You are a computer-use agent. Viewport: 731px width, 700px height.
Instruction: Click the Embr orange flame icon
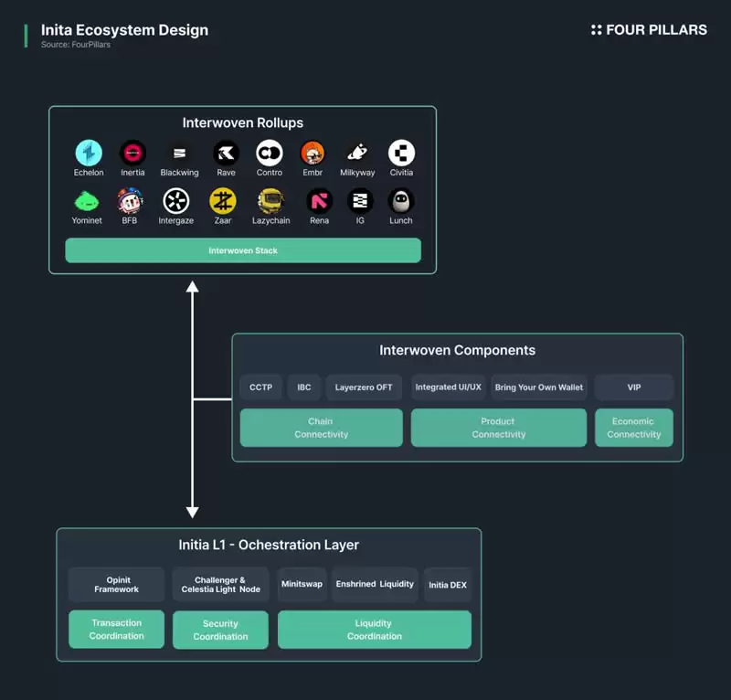coord(313,153)
